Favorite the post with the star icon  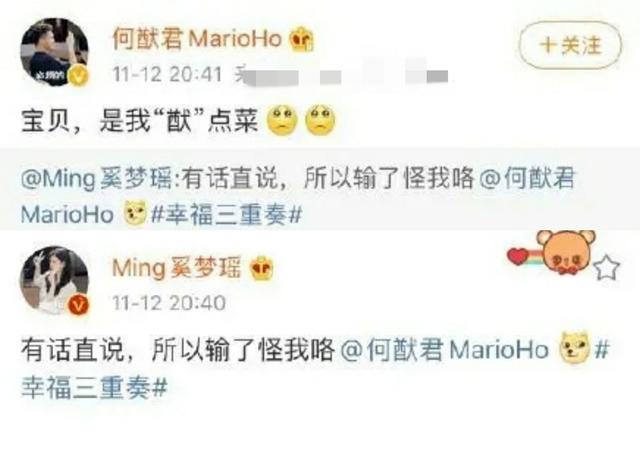(607, 268)
